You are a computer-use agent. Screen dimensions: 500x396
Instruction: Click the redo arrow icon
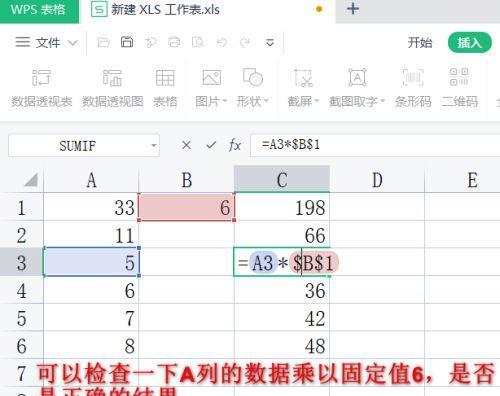click(245, 43)
